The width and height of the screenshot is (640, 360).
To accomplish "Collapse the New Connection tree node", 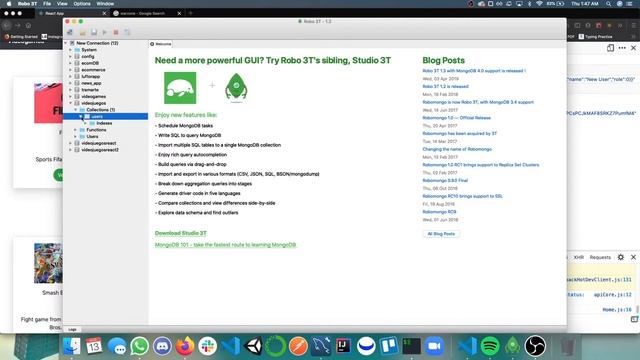I will (66, 43).
